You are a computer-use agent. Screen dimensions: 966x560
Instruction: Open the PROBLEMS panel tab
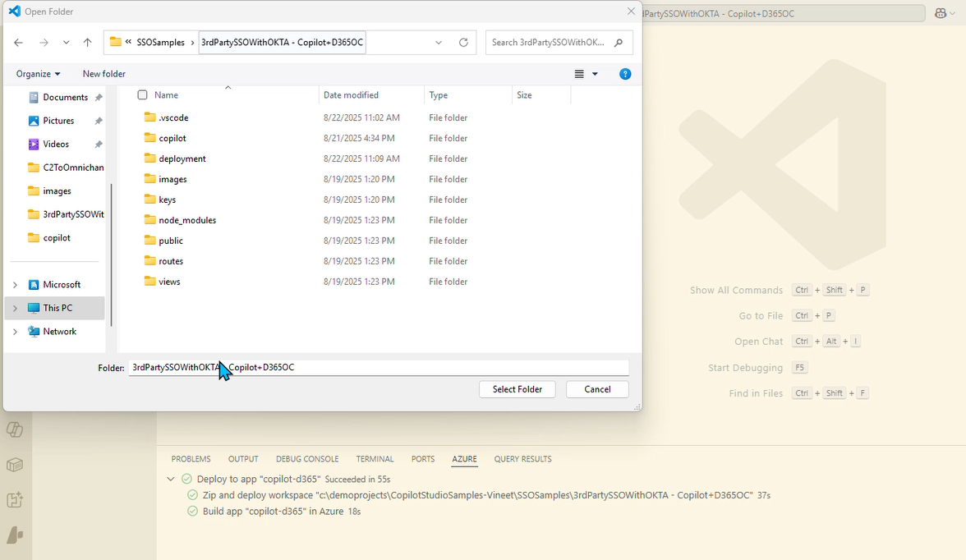tap(191, 459)
